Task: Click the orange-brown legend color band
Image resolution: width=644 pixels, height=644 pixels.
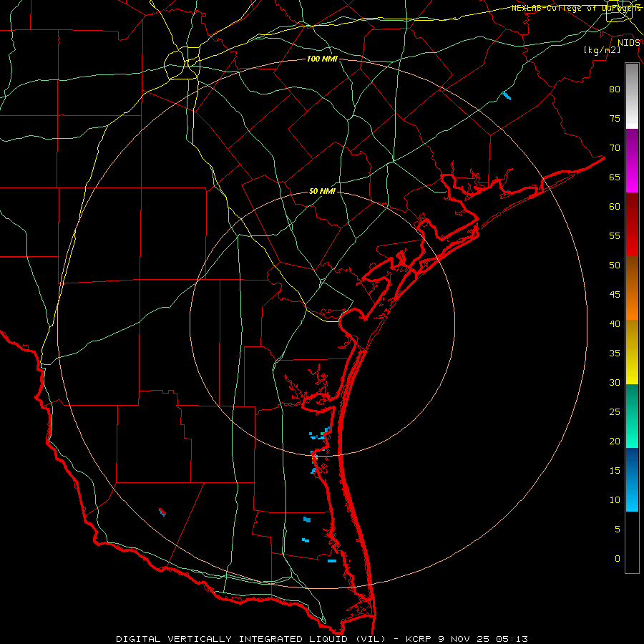Action: (x=632, y=288)
